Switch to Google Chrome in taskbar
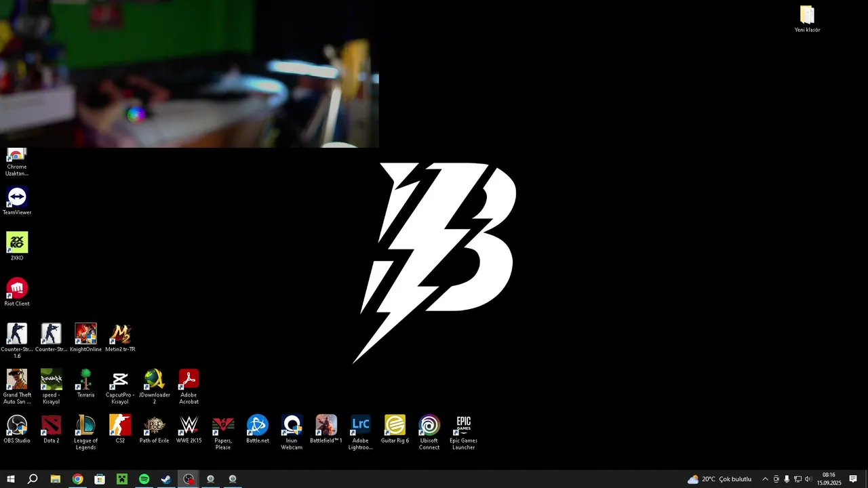The width and height of the screenshot is (868, 488). [77, 479]
